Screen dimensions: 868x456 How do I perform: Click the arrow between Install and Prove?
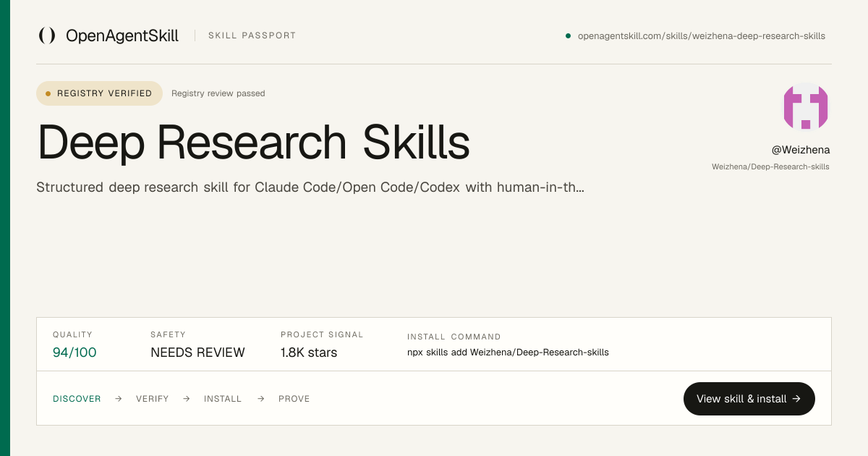[x=260, y=399]
